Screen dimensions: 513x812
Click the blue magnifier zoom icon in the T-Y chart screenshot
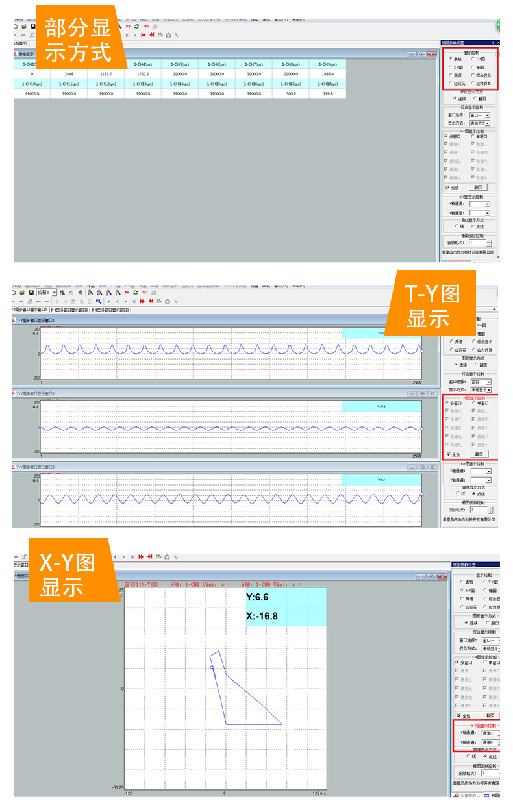tap(99, 301)
